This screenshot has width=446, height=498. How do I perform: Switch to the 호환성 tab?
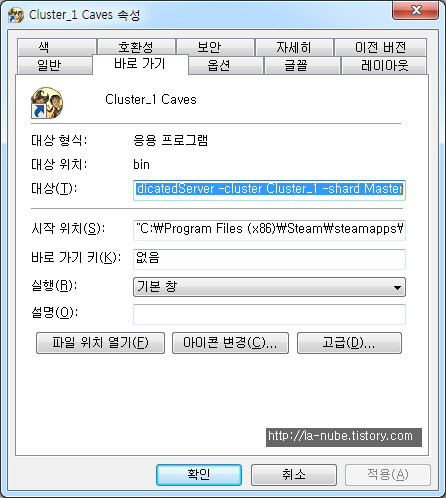(136, 47)
